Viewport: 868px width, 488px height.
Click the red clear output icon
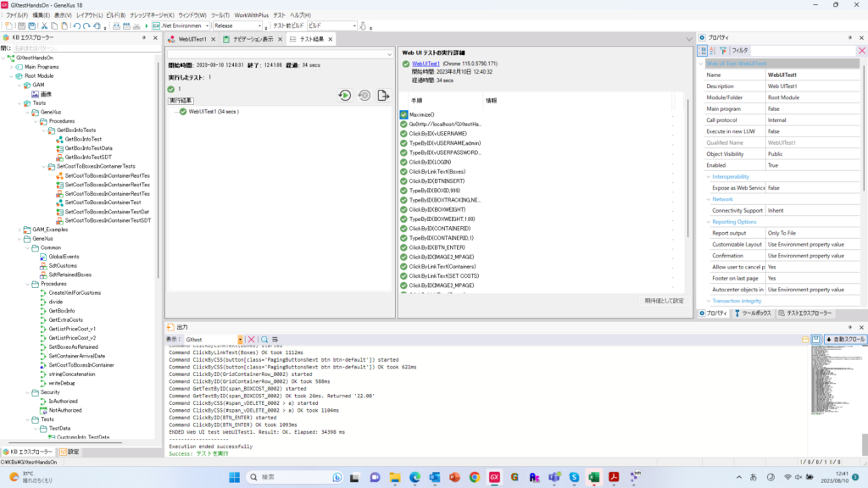point(251,339)
